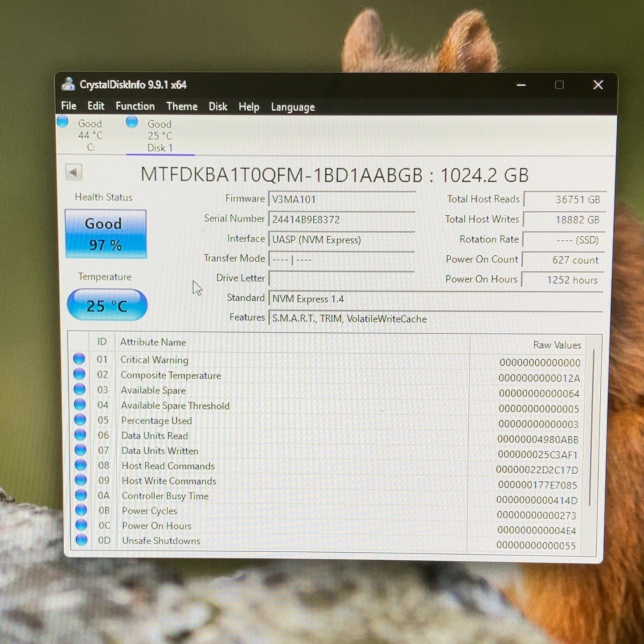Click status orb of Available Spare Threshold row
Viewport: 644px width, 644px height.
tap(80, 404)
